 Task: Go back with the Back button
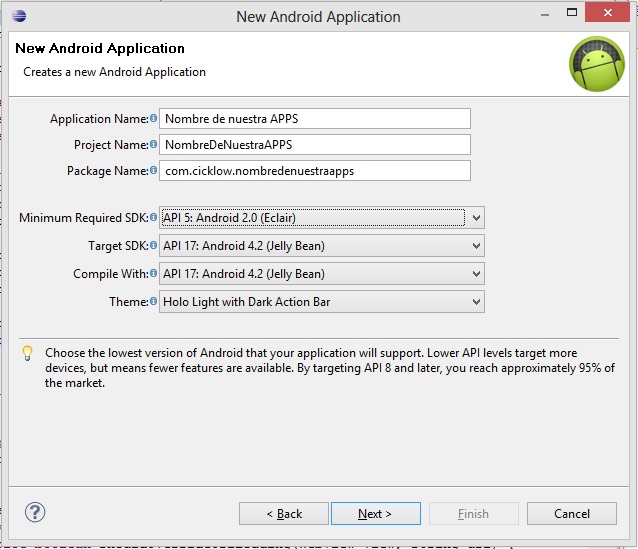tap(284, 514)
